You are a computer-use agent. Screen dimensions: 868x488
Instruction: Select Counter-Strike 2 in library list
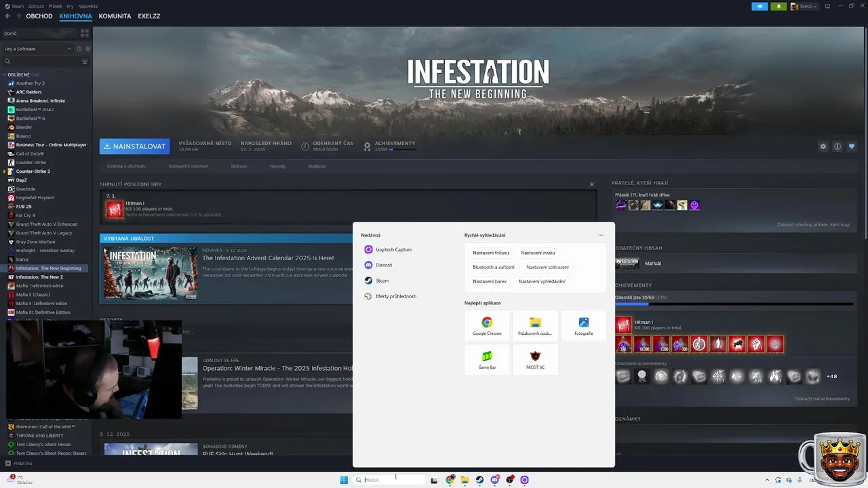click(x=33, y=171)
